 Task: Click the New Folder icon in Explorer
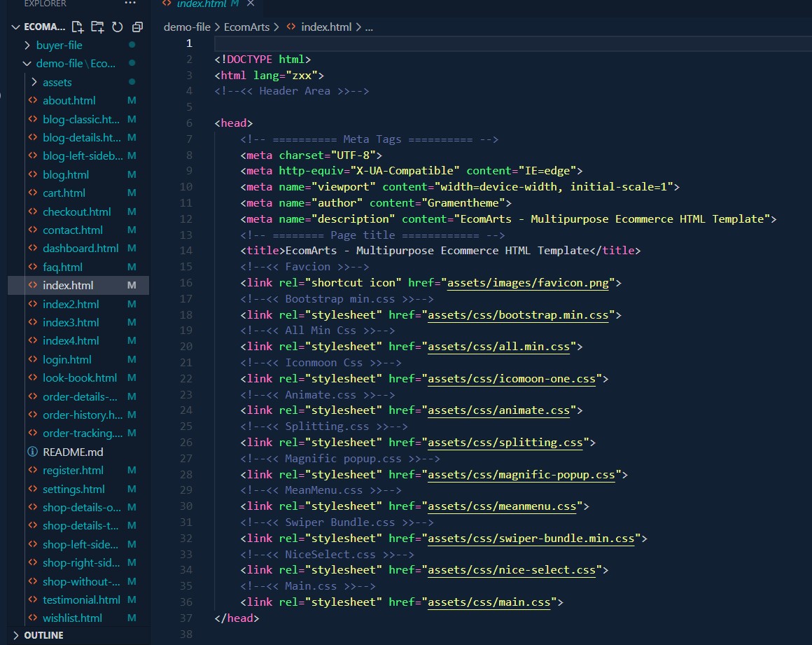[x=97, y=27]
